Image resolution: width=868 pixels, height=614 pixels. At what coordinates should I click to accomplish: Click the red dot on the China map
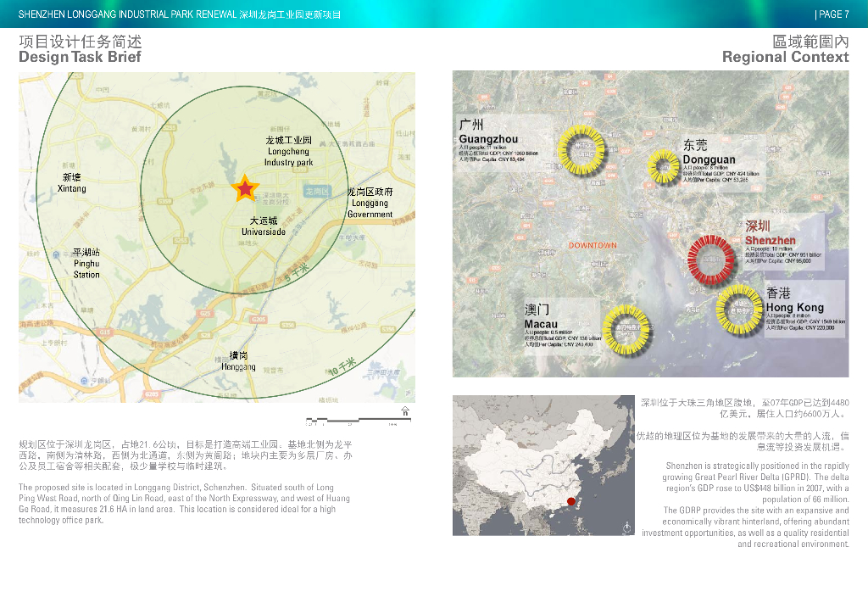pyautogui.click(x=571, y=501)
